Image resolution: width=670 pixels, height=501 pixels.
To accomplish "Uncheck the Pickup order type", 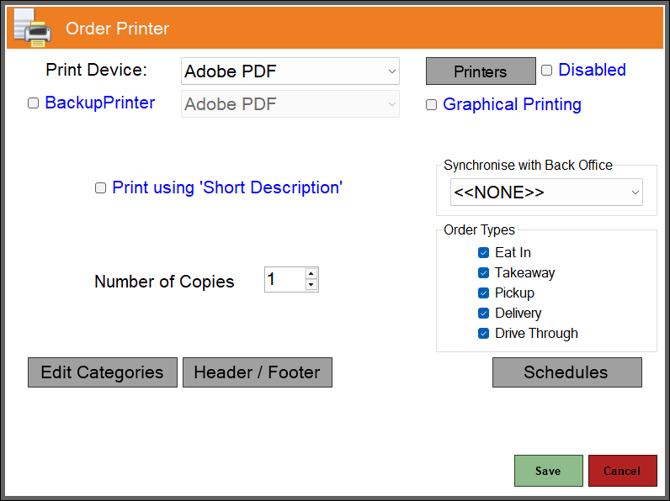I will pos(483,293).
